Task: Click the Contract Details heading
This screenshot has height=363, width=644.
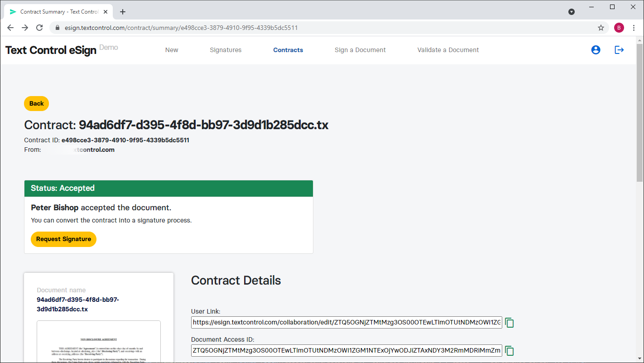Action: [236, 280]
